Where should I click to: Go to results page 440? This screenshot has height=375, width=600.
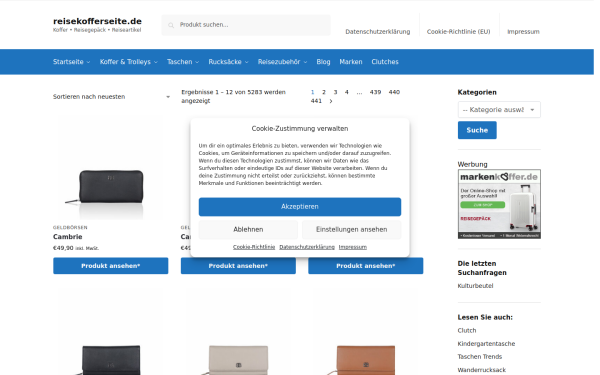(394, 92)
